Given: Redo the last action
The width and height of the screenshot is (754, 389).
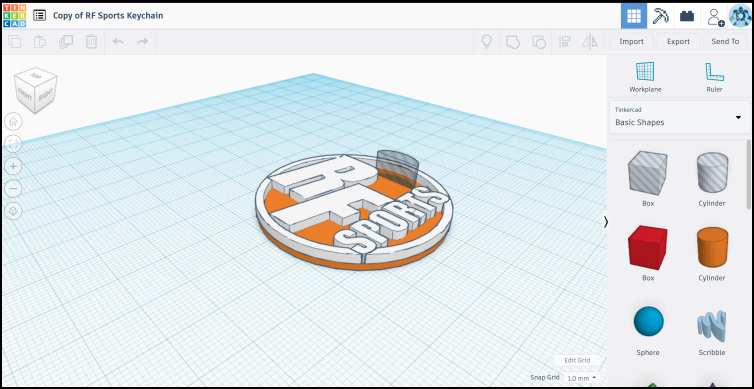Looking at the screenshot, I should pyautogui.click(x=143, y=42).
